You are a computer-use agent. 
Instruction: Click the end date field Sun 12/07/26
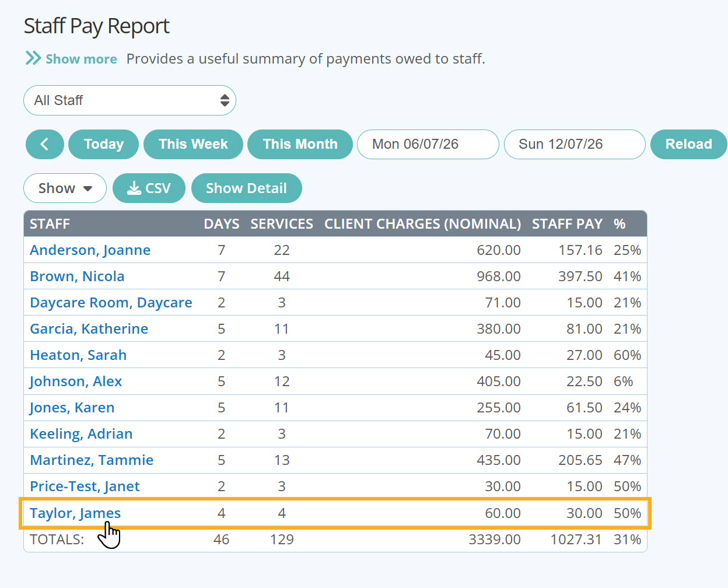tap(575, 144)
